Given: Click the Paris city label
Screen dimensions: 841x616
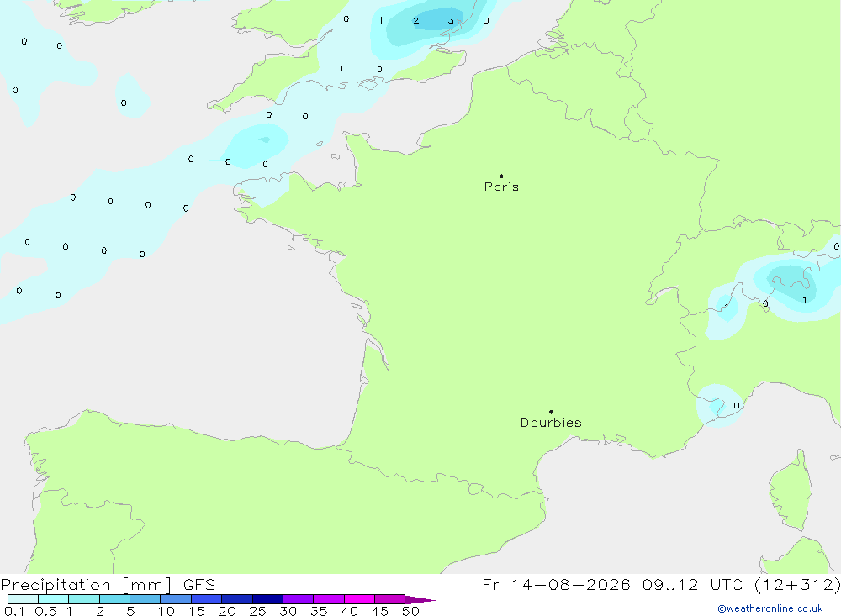Looking at the screenshot, I should 501,187.
